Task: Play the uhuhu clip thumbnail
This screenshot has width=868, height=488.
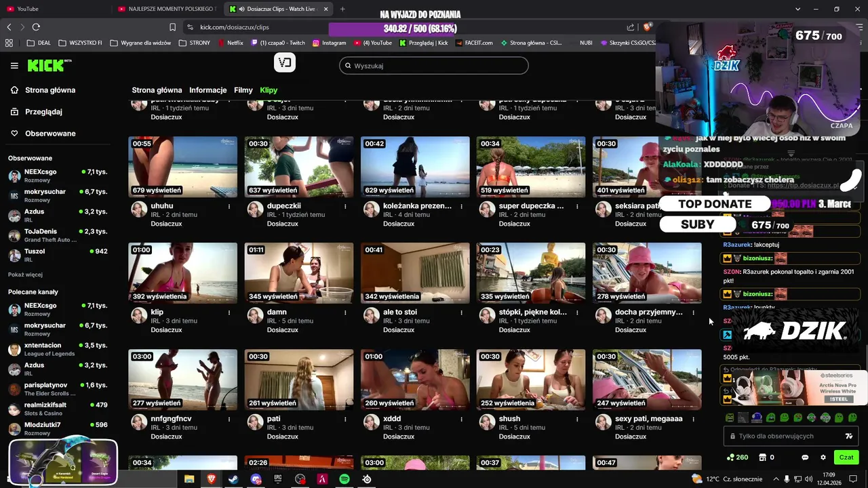Action: pos(183,167)
